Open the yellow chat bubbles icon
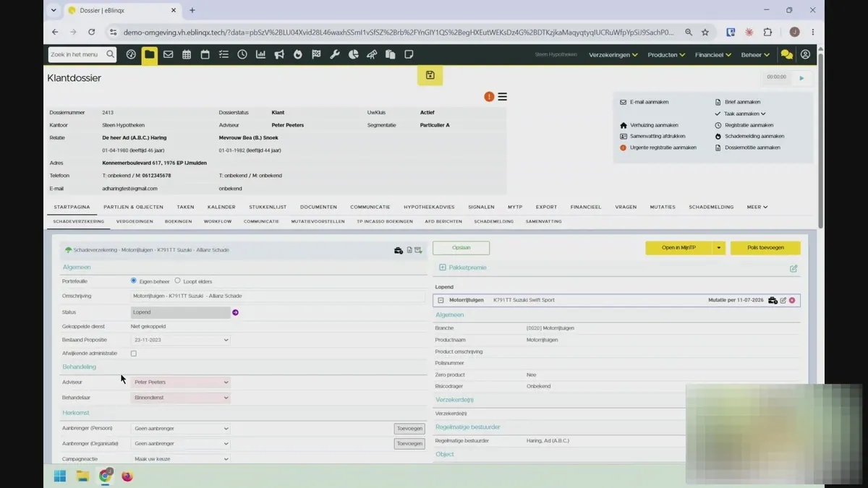Viewport: 868px width, 488px height. click(x=786, y=54)
